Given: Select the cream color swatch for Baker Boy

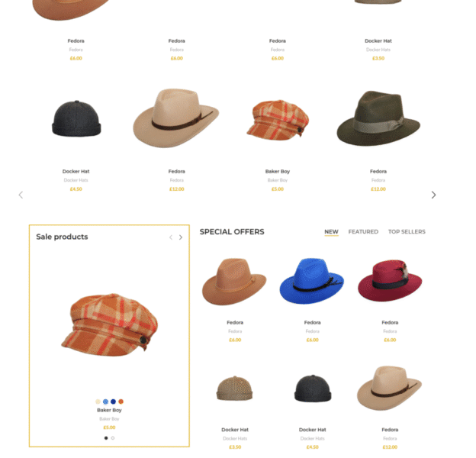Looking at the screenshot, I should click(98, 402).
